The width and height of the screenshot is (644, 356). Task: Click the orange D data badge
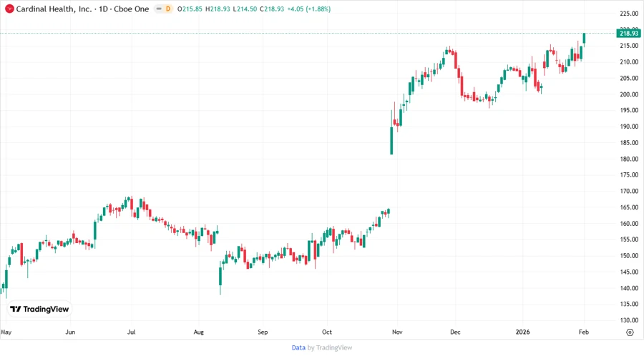(x=168, y=9)
